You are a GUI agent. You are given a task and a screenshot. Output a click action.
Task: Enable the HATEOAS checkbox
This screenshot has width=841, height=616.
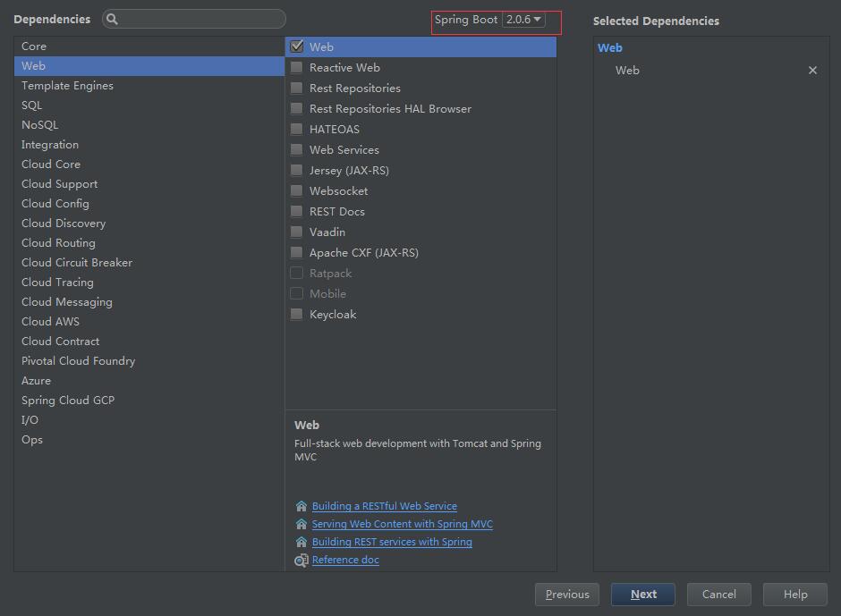pyautogui.click(x=297, y=129)
